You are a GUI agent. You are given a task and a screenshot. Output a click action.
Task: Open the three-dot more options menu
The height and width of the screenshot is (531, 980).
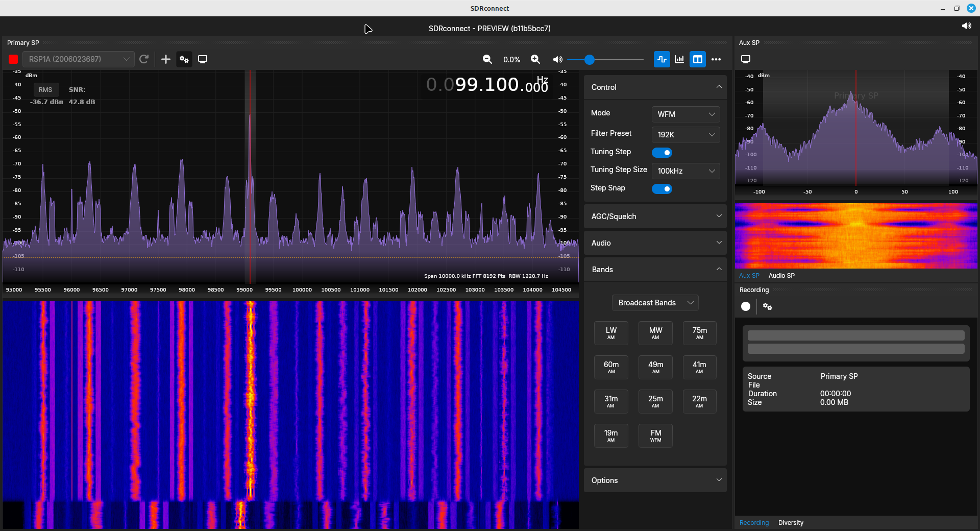tap(716, 59)
